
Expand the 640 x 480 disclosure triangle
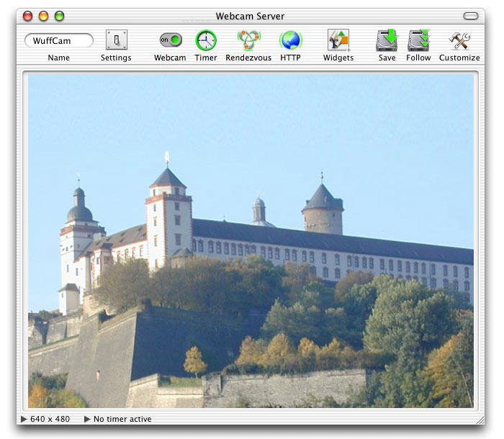click(x=24, y=419)
